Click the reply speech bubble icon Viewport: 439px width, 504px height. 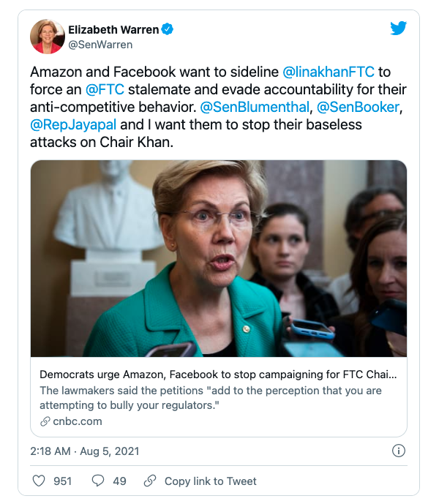(97, 481)
